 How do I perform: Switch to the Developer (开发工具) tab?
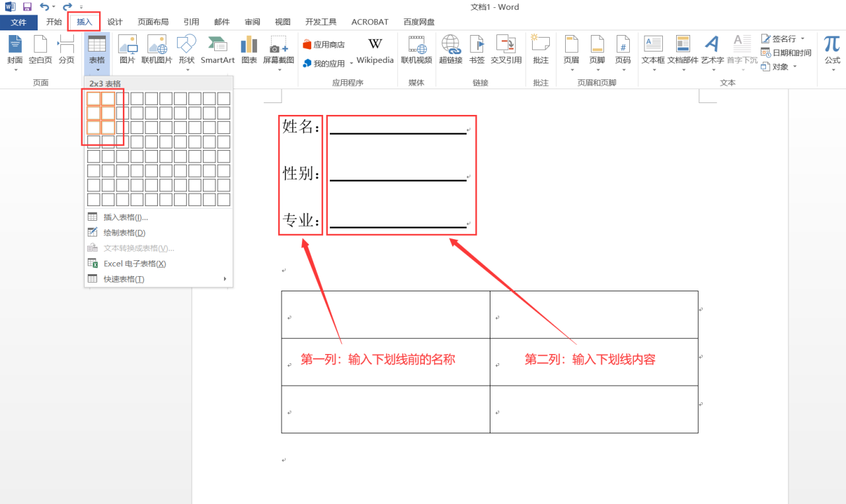point(321,22)
